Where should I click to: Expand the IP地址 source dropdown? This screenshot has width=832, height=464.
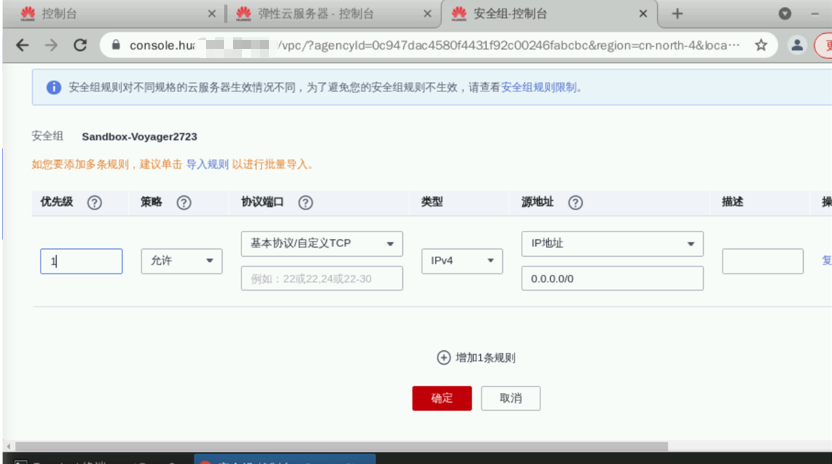tap(611, 243)
